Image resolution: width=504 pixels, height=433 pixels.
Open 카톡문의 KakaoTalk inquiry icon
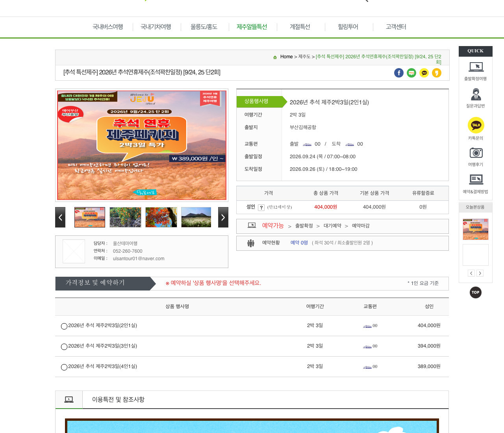pyautogui.click(x=476, y=129)
